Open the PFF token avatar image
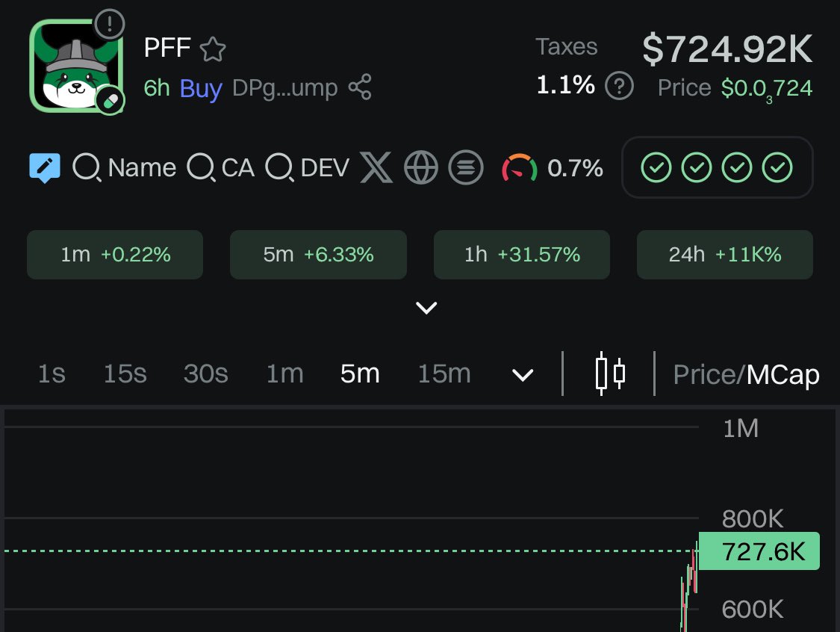 (76, 66)
